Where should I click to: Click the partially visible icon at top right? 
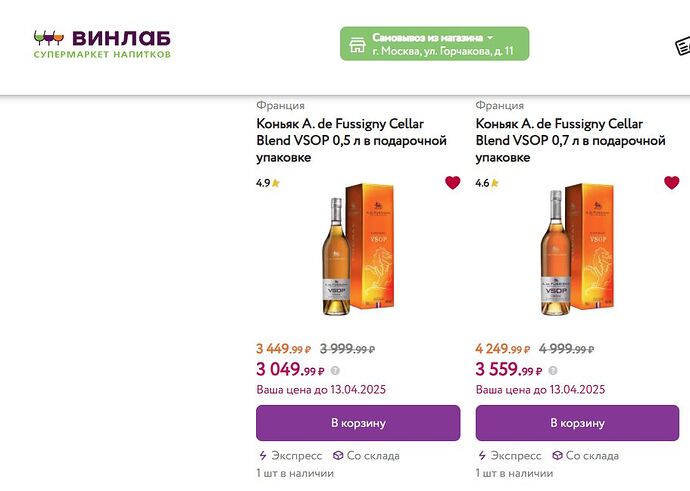pos(682,46)
